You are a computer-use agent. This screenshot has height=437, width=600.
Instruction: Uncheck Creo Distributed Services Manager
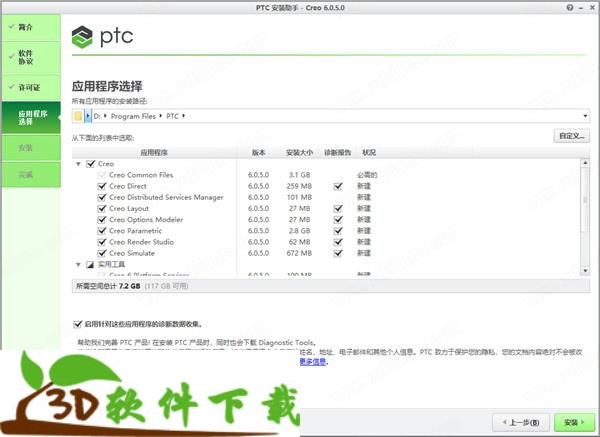pos(102,197)
